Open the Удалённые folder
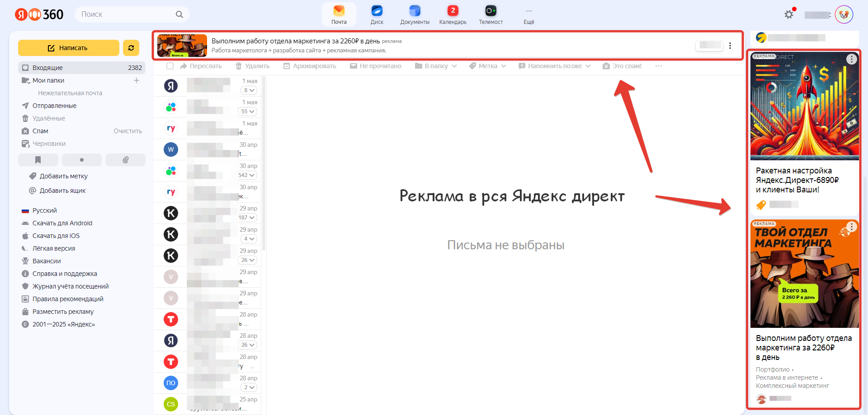Viewport: 868px width, 415px height. click(x=49, y=118)
